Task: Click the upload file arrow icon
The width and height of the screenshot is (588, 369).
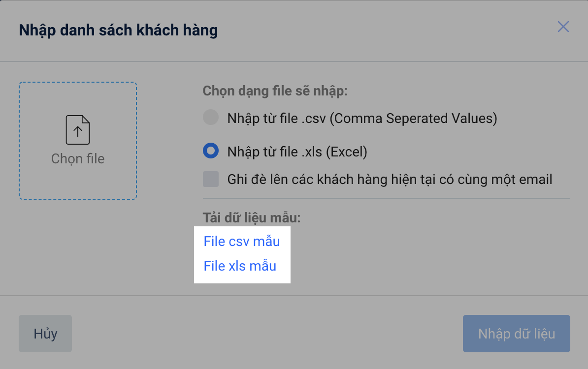Action: tap(78, 130)
